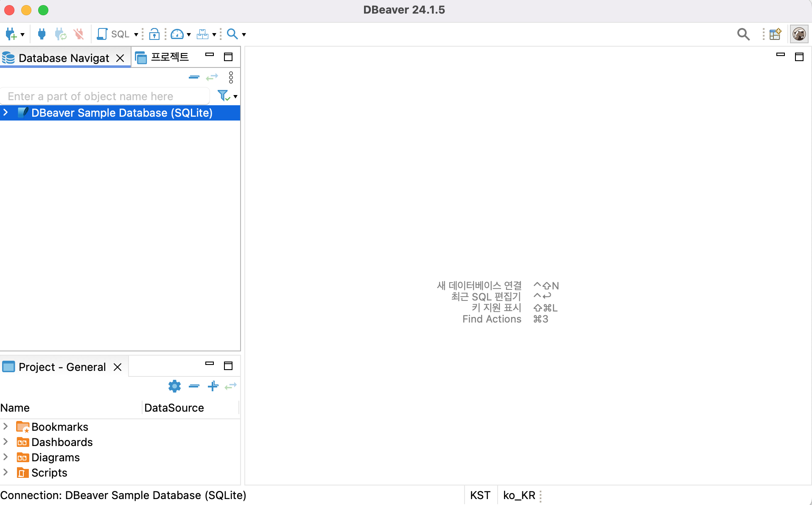Open project settings gear icon

point(175,386)
